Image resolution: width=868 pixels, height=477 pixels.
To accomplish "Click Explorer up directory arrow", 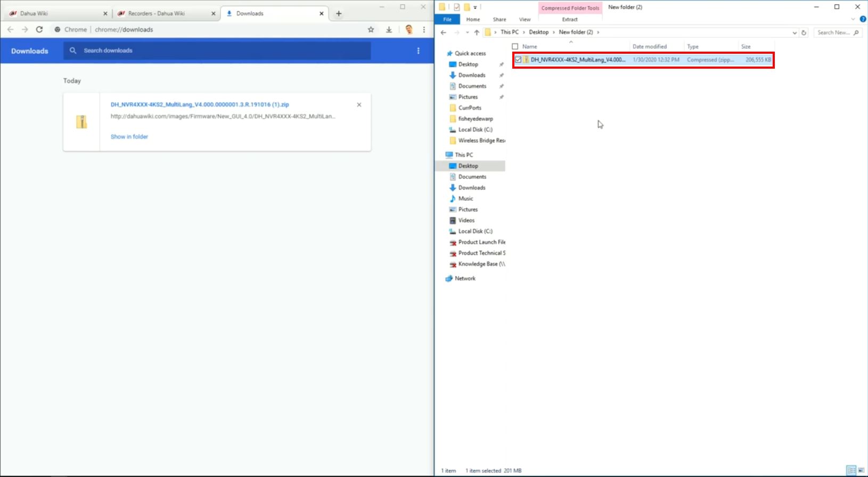I will (477, 32).
